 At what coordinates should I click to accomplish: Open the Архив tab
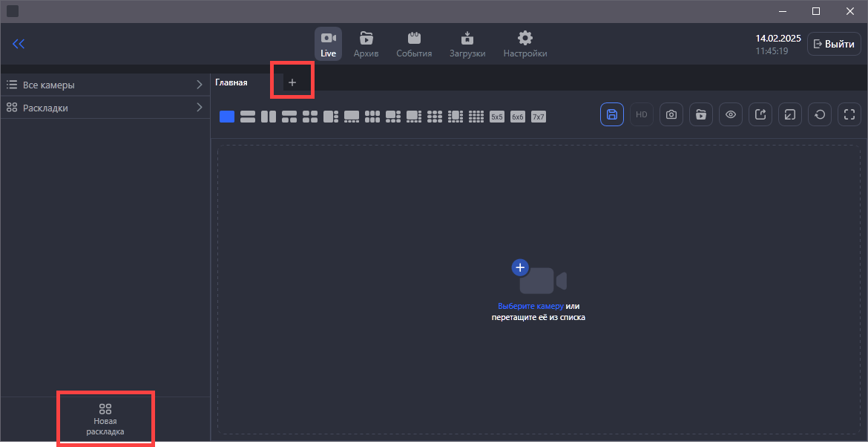[366, 44]
